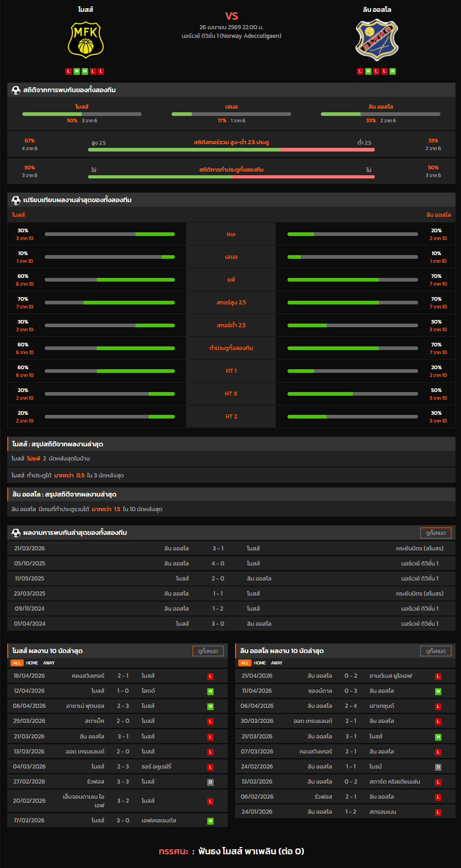Switch to HOME tab in Moss results
The image size is (461, 868).
(32, 663)
